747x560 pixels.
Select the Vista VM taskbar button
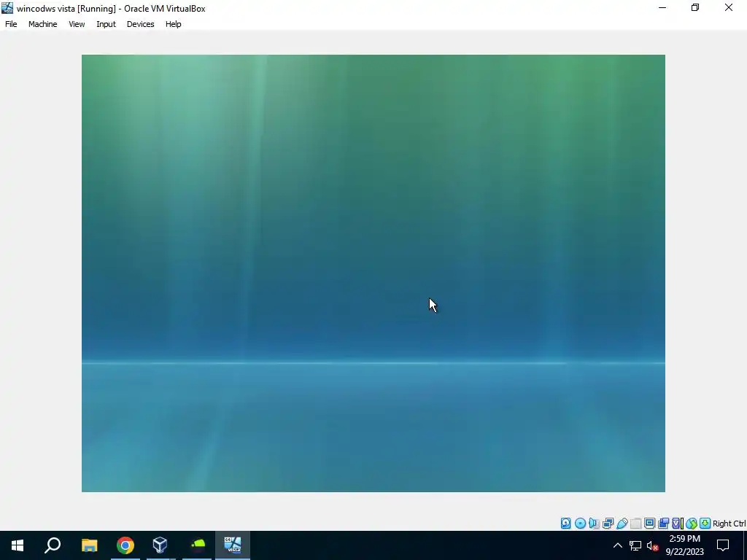point(233,545)
